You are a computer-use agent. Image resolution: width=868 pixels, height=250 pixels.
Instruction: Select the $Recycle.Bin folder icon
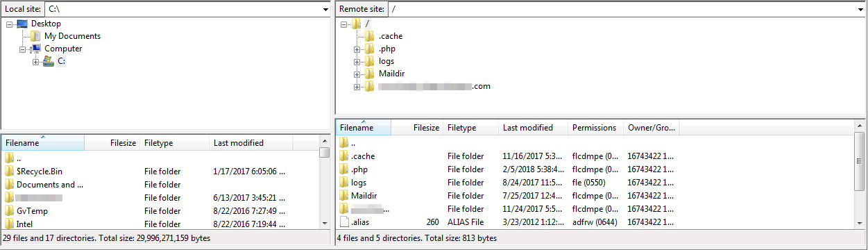click(9, 171)
